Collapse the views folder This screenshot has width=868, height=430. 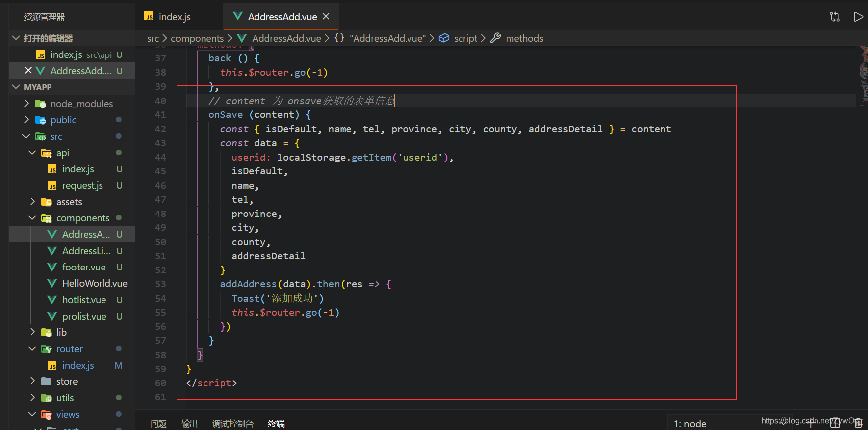33,414
